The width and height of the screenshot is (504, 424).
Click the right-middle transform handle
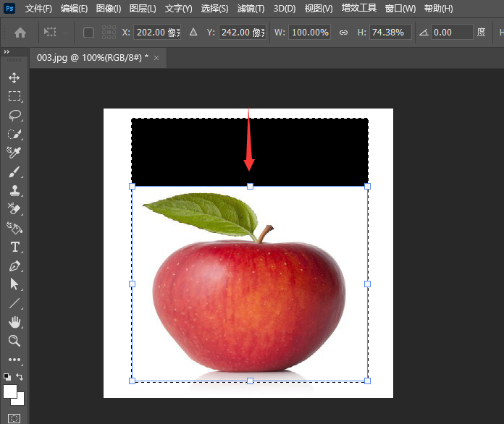tap(367, 284)
